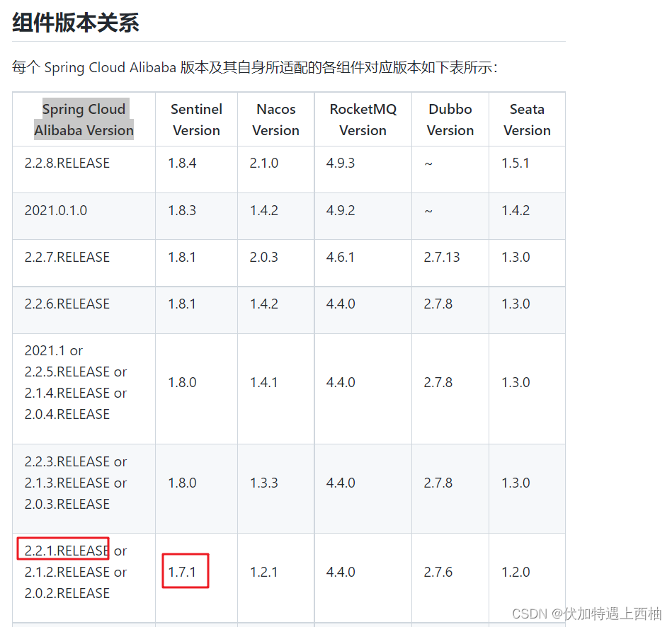This screenshot has height=627, width=672.
Task: Click Sentinel value 1.8.4
Action: 182,163
